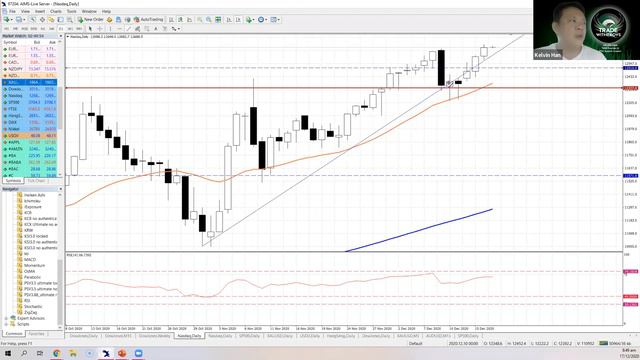
Task: Open Zoom from the taskbar
Action: point(138,353)
